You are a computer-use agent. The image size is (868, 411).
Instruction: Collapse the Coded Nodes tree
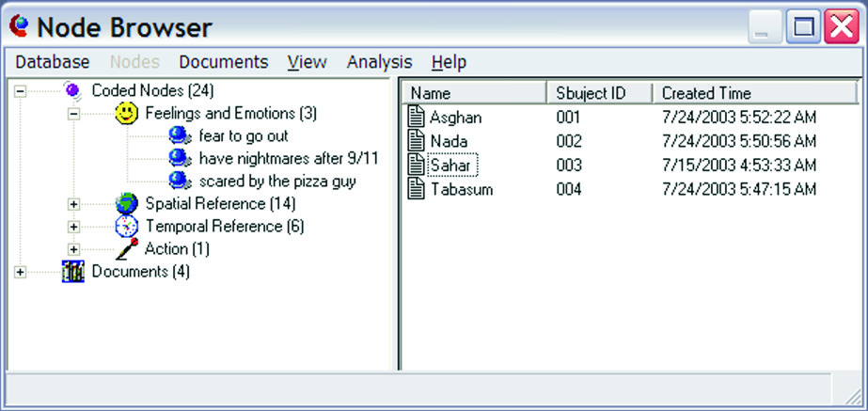point(20,91)
